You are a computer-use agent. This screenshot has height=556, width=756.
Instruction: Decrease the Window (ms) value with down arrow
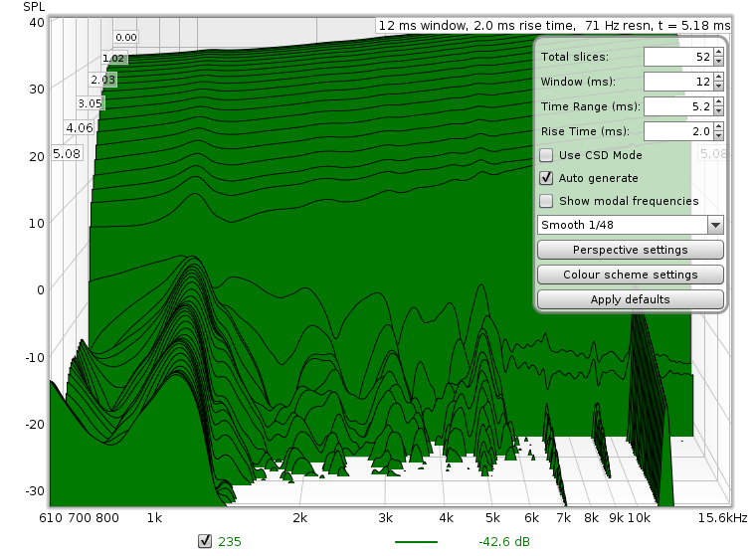[x=718, y=86]
